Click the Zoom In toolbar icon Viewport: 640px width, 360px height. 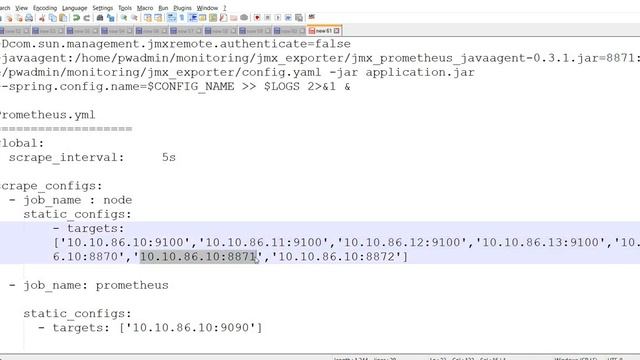point(123,18)
